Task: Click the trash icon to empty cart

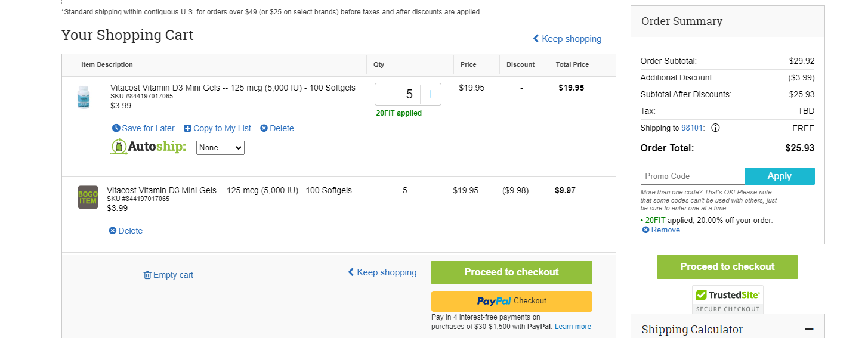Action: (x=147, y=275)
